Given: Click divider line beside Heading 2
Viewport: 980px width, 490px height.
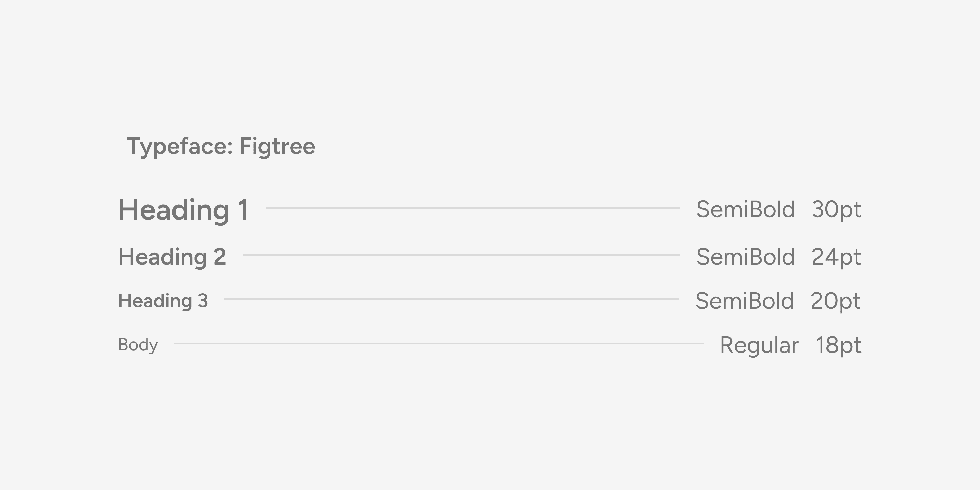Looking at the screenshot, I should [x=462, y=255].
